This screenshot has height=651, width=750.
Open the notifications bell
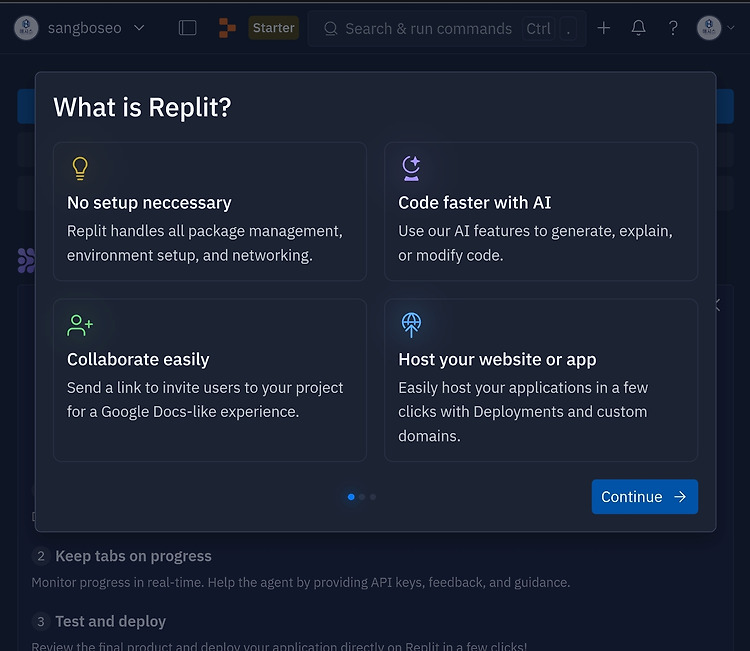pos(639,28)
